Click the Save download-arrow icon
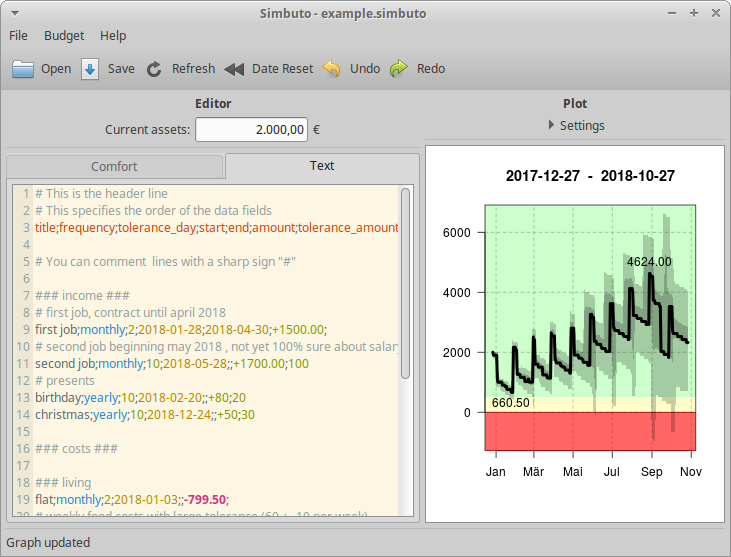This screenshot has height=557, width=731. coord(90,69)
